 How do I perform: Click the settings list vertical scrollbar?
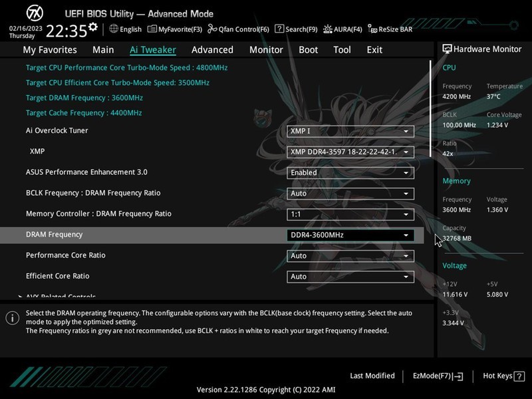coord(430,108)
